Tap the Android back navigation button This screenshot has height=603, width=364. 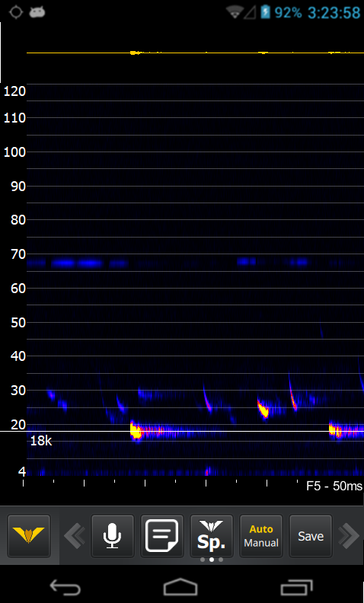coord(65,588)
